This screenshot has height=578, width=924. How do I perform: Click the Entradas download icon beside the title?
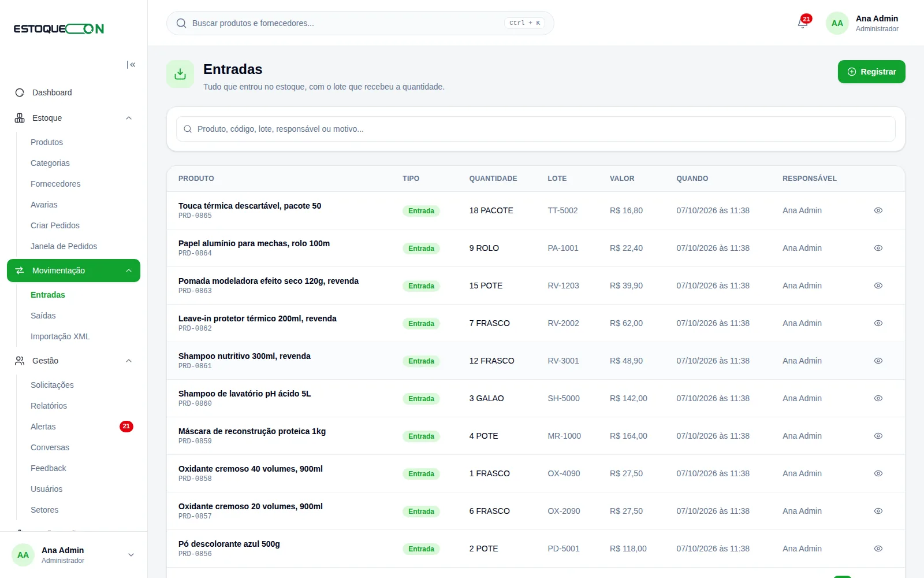[x=180, y=74]
